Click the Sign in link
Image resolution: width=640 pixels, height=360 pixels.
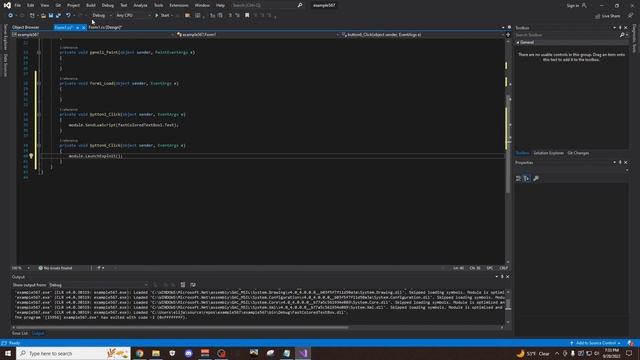tap(573, 5)
